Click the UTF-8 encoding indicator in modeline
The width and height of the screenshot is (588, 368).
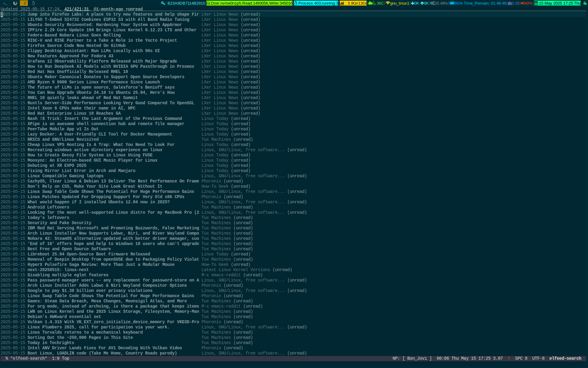[538, 358]
